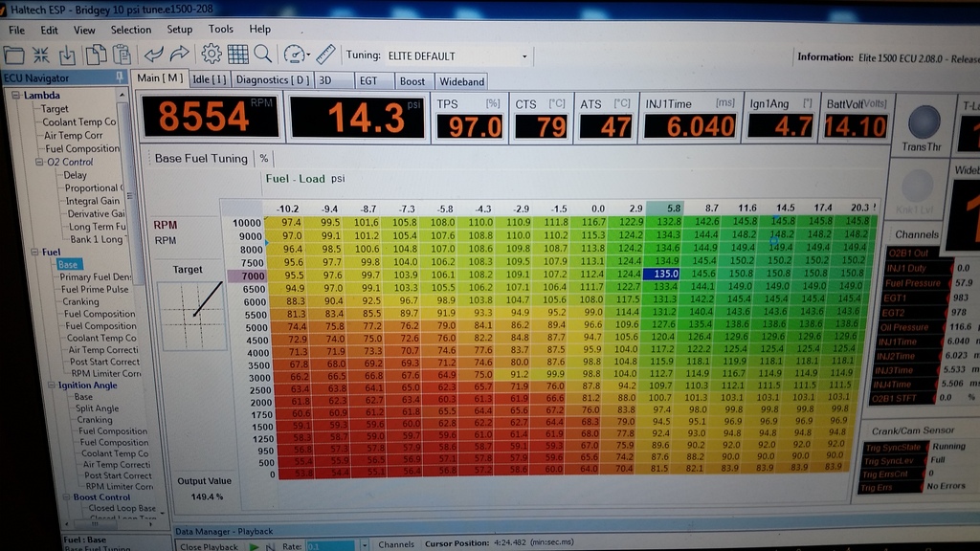Collapse the O2 Control tree node
The image size is (980, 551).
pyautogui.click(x=39, y=162)
